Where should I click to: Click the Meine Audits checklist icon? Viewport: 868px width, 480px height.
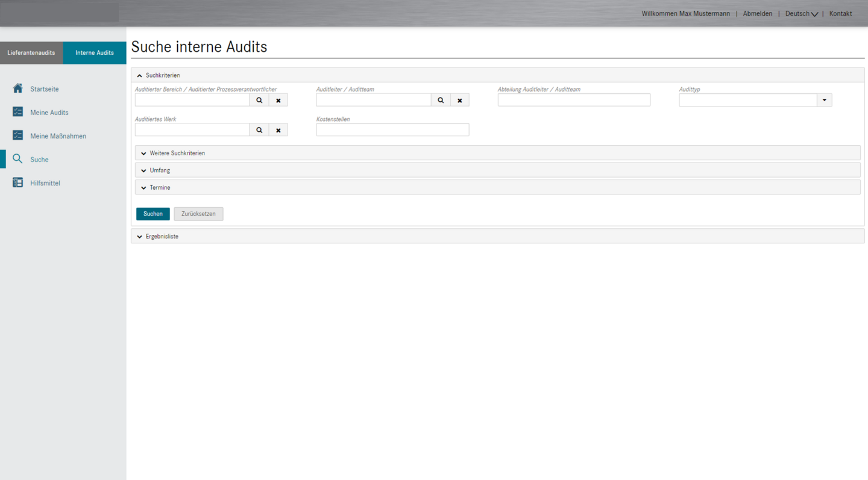[17, 112]
